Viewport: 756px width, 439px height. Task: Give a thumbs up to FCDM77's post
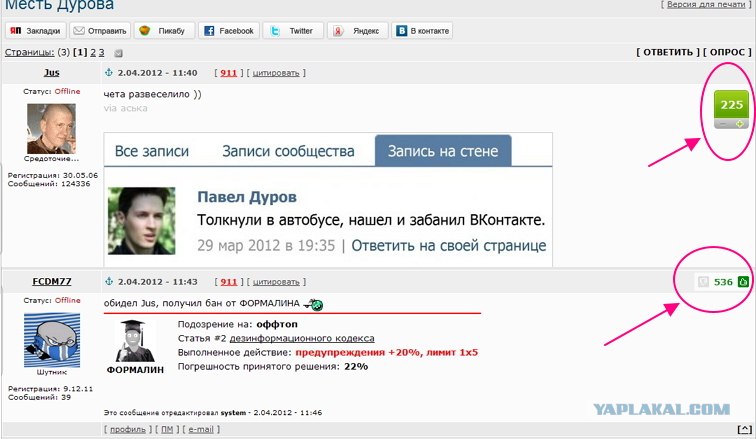743,281
